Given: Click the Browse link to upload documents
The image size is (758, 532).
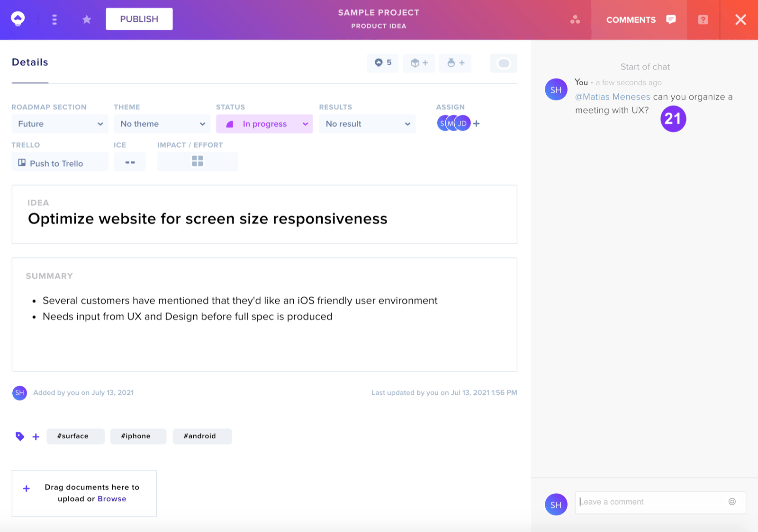Looking at the screenshot, I should coord(112,499).
